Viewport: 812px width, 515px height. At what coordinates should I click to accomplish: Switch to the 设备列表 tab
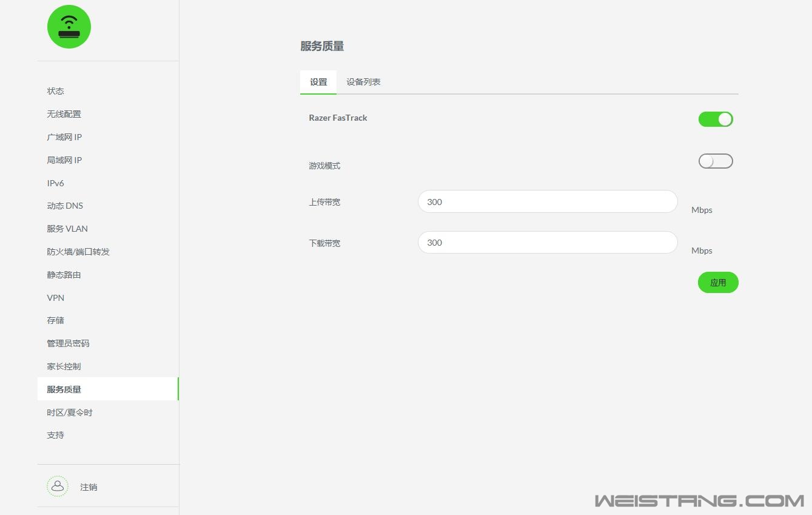(x=363, y=82)
